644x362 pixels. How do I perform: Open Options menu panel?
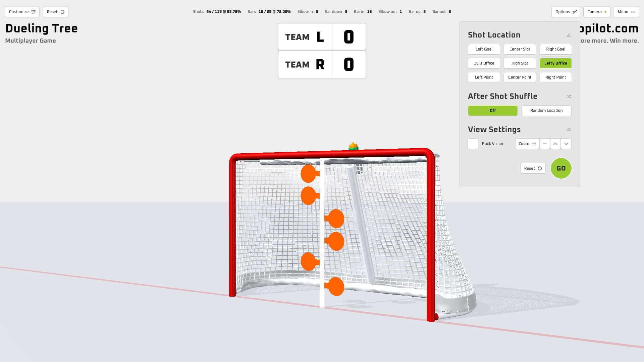click(x=566, y=11)
